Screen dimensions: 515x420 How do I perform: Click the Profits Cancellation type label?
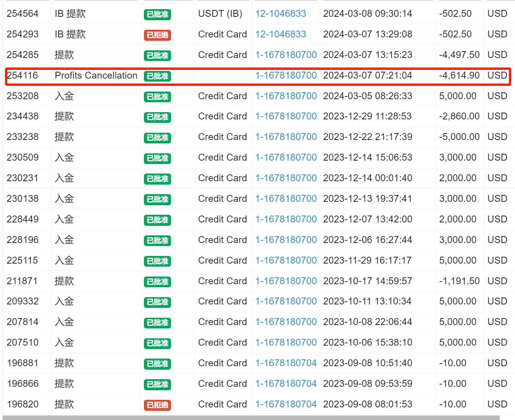[x=96, y=76]
